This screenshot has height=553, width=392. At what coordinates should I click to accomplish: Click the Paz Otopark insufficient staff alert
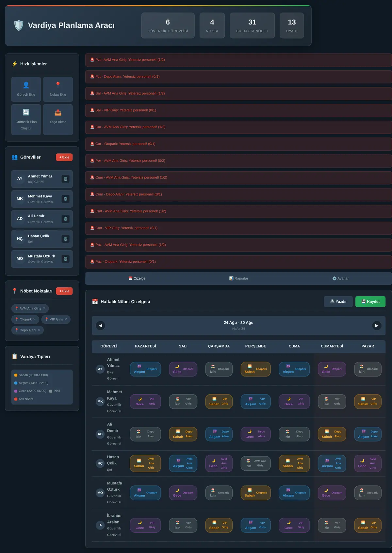tap(238, 262)
